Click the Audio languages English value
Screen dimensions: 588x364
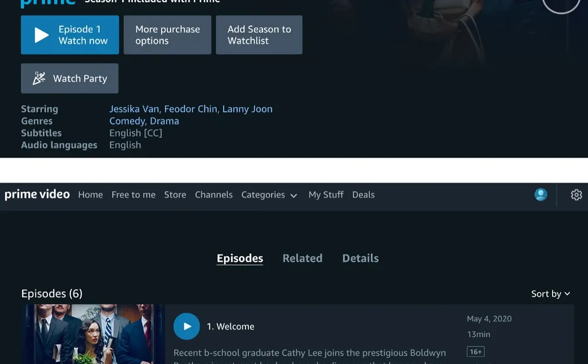pos(125,145)
